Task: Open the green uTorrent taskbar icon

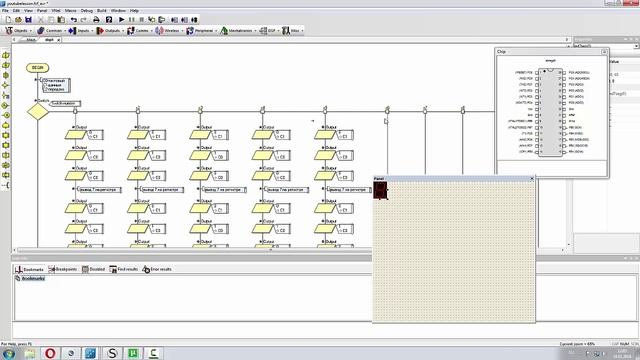Action: (x=133, y=353)
